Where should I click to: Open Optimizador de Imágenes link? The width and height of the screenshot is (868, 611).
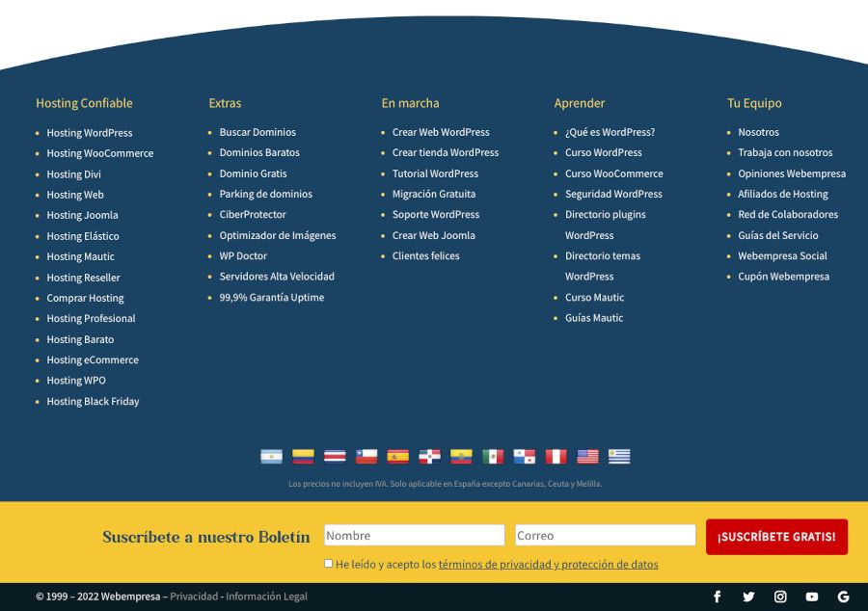[278, 235]
